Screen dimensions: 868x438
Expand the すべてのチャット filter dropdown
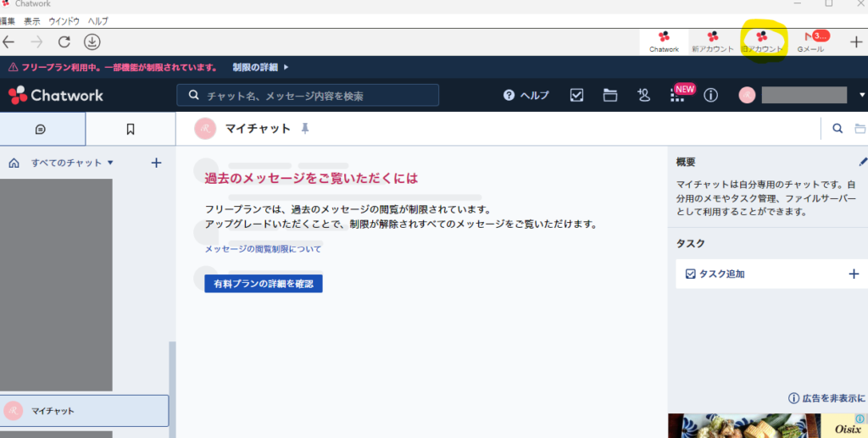[x=73, y=163]
